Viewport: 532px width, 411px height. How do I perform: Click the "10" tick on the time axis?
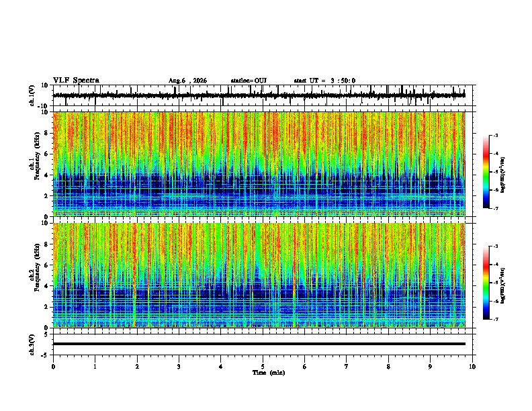(x=472, y=367)
